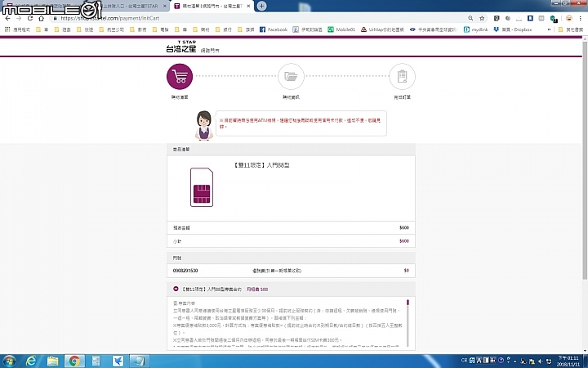This screenshot has width=588, height=368.
Task: Open the Mobile01 bookmark
Action: point(341,29)
